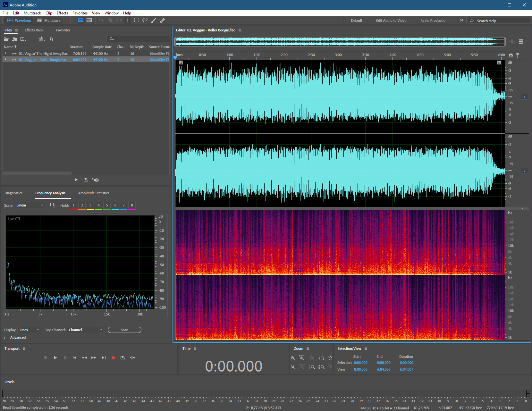532x411 pixels.
Task: Click the Rewind transport button
Action: pyautogui.click(x=84, y=357)
